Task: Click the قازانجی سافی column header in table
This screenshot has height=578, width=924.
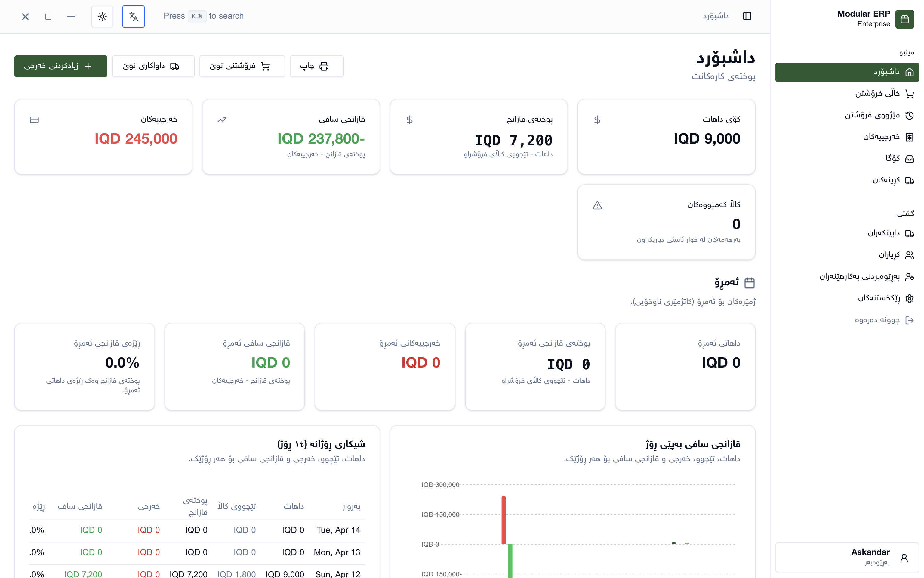Action: pyautogui.click(x=80, y=506)
